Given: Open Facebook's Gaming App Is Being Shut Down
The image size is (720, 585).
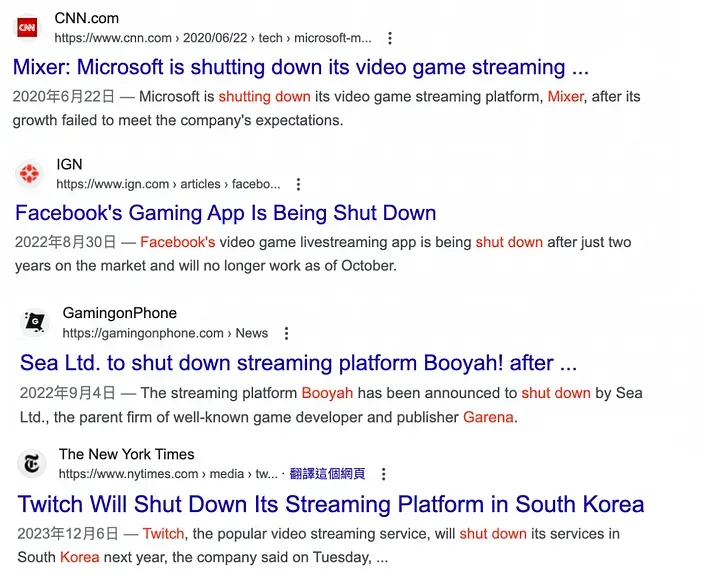Looking at the screenshot, I should (225, 213).
